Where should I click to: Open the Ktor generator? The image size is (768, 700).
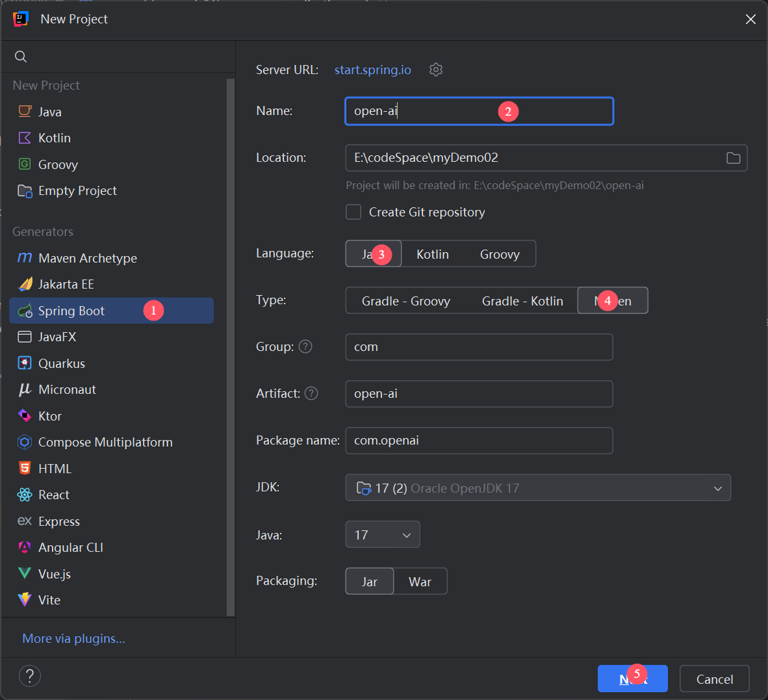(x=51, y=415)
